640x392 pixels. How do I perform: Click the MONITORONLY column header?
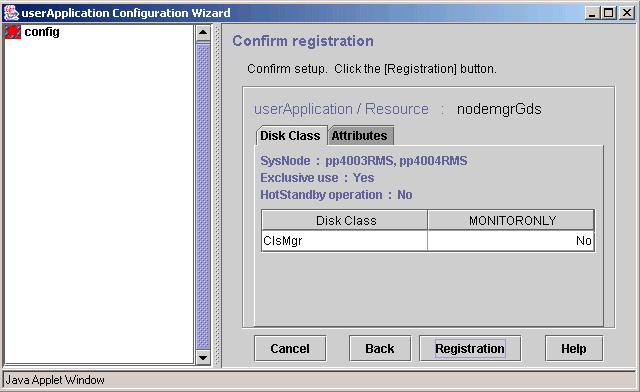coord(511,220)
